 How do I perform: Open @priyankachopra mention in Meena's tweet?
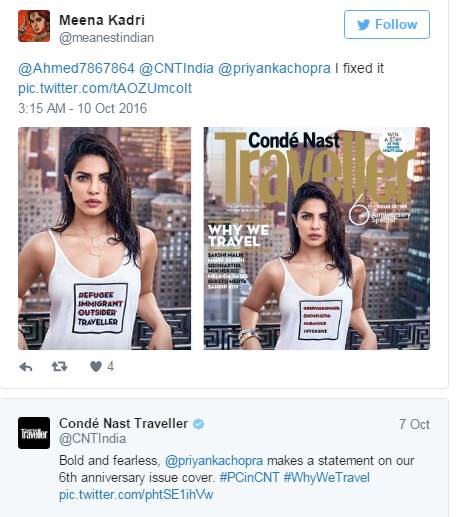(x=274, y=69)
